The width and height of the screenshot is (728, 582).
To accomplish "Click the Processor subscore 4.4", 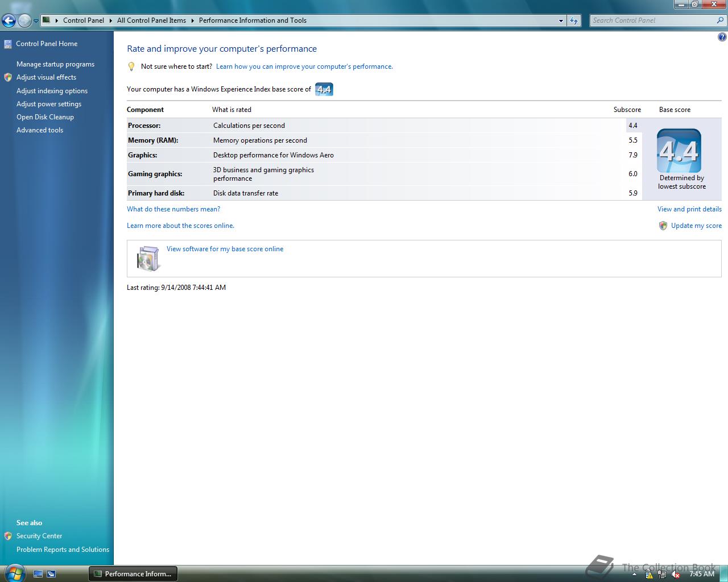I will (633, 126).
